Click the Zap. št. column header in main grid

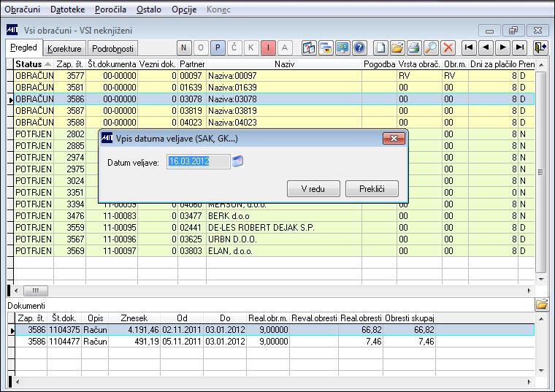[x=69, y=64]
